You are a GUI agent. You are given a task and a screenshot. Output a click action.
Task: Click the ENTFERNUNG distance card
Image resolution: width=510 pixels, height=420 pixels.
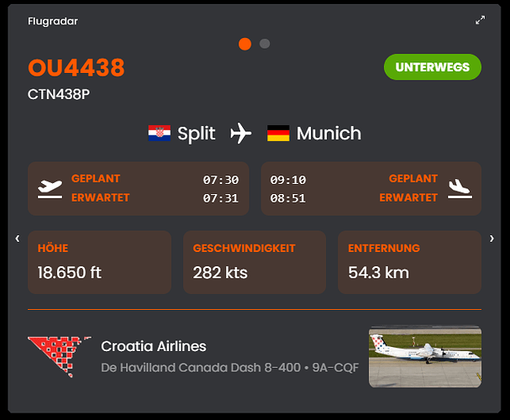pos(409,262)
